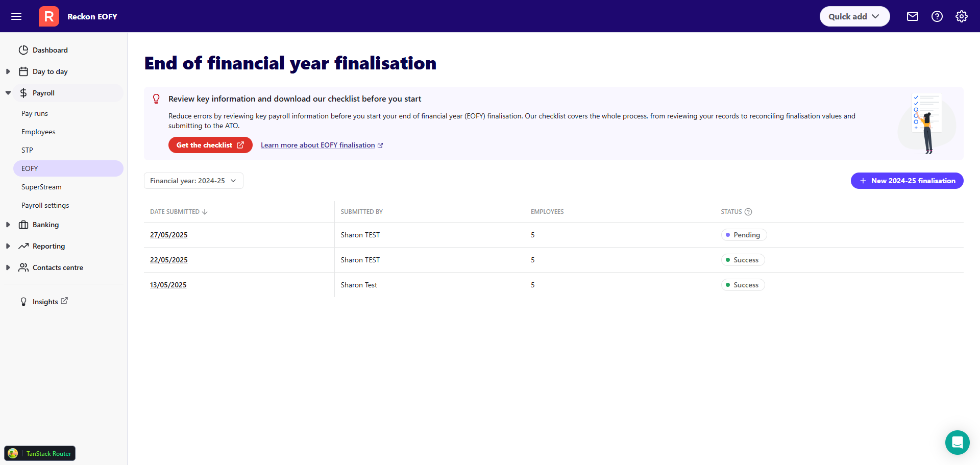Go to Pay runs
Screen dimensions: 980x465
pos(35,113)
